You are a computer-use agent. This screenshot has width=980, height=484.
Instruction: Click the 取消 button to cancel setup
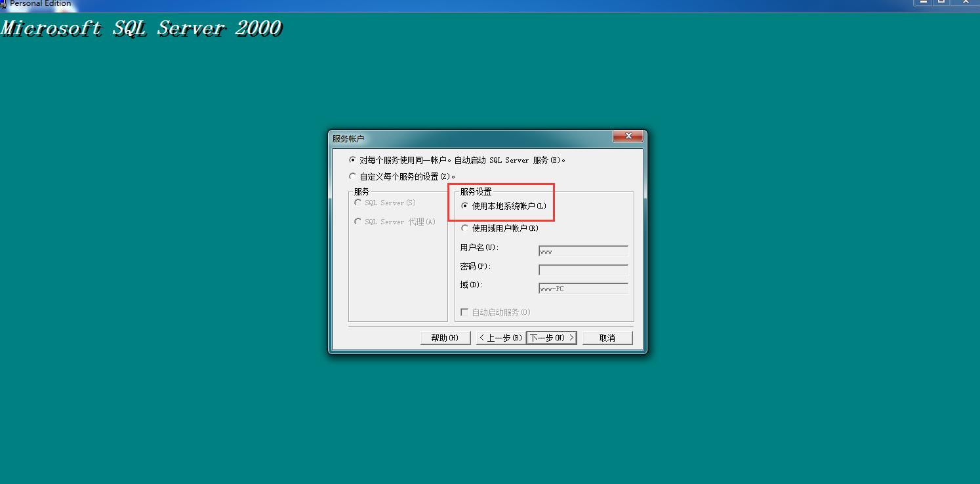click(607, 337)
